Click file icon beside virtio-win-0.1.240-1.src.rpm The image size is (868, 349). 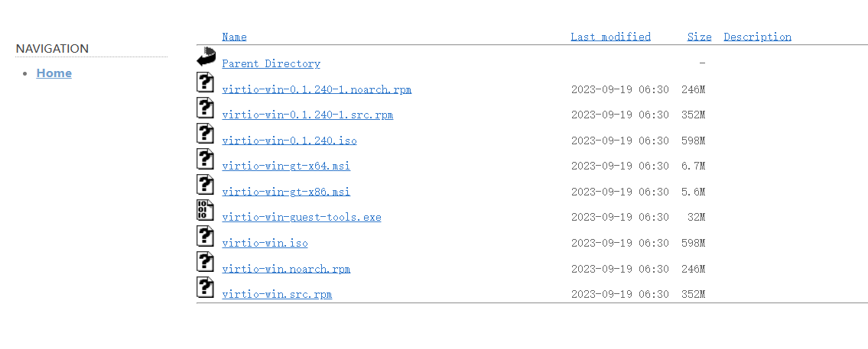(x=206, y=108)
